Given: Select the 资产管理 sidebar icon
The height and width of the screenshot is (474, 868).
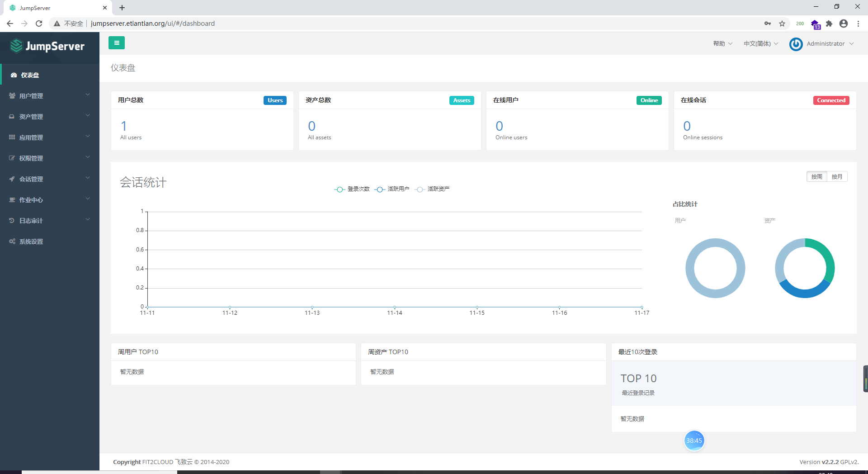Looking at the screenshot, I should tap(12, 116).
